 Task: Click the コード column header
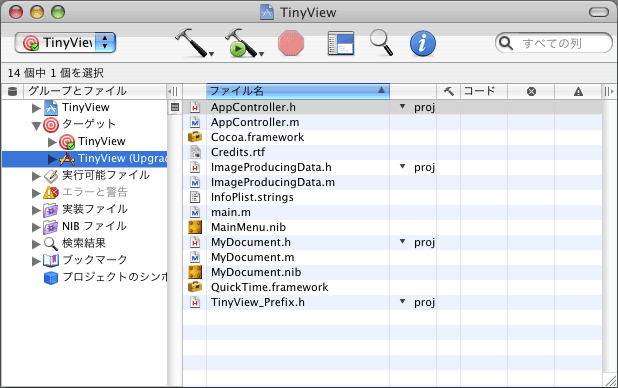[x=484, y=91]
